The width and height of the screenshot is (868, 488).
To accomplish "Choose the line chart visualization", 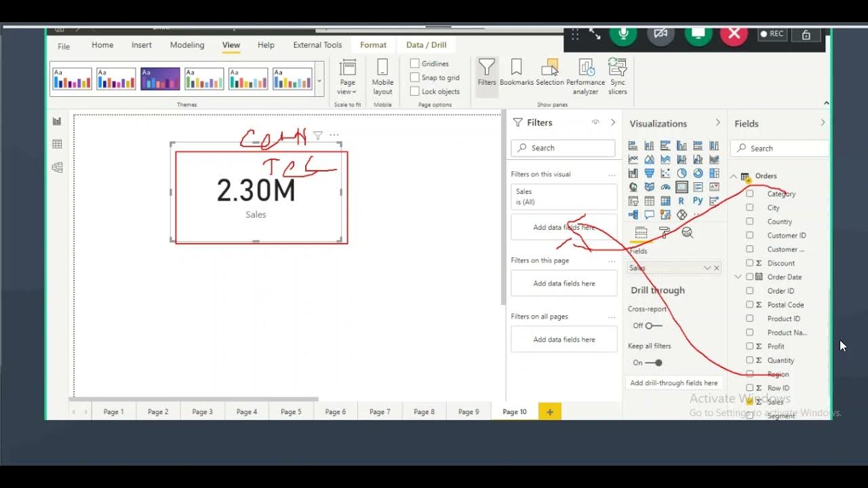I will coord(633,159).
